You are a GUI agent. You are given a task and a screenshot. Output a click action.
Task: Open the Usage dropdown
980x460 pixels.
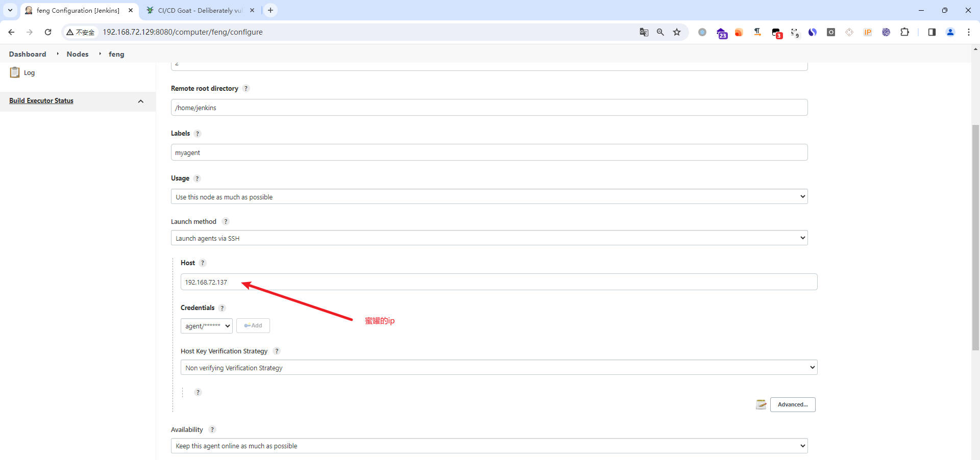coord(489,197)
